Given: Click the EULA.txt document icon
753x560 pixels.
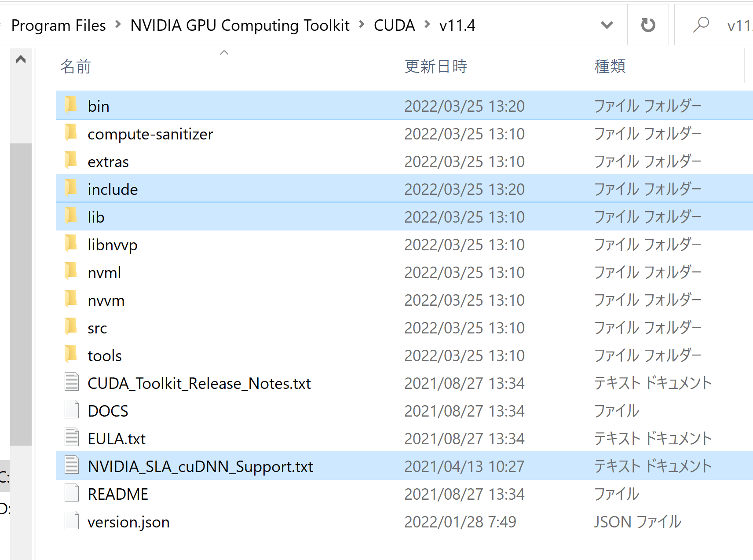Looking at the screenshot, I should 72,437.
